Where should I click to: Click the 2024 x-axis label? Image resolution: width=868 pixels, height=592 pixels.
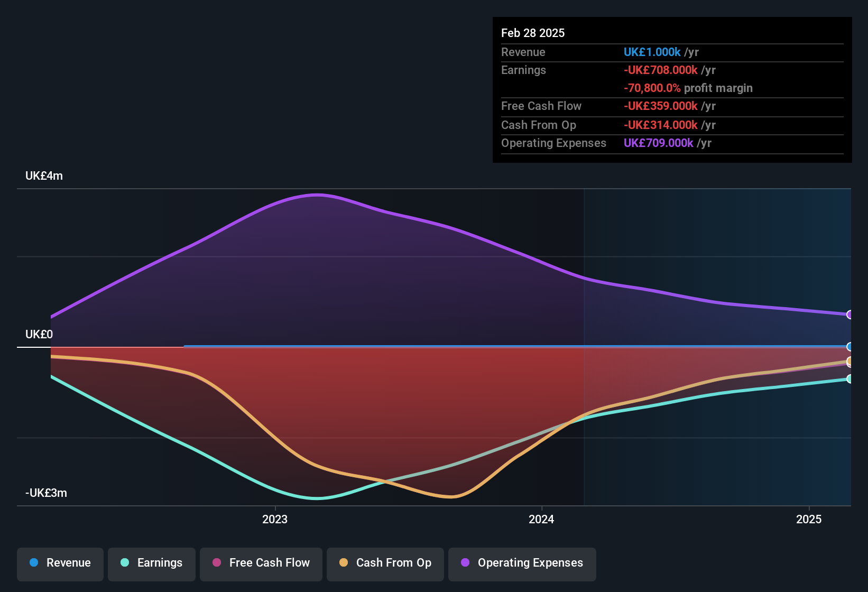pyautogui.click(x=541, y=519)
